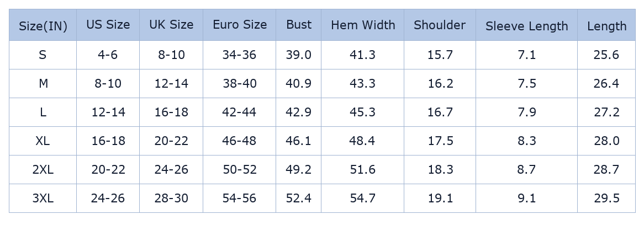Click shoulder value 16.2 in M row
The width and height of the screenshot is (644, 225).
point(440,84)
